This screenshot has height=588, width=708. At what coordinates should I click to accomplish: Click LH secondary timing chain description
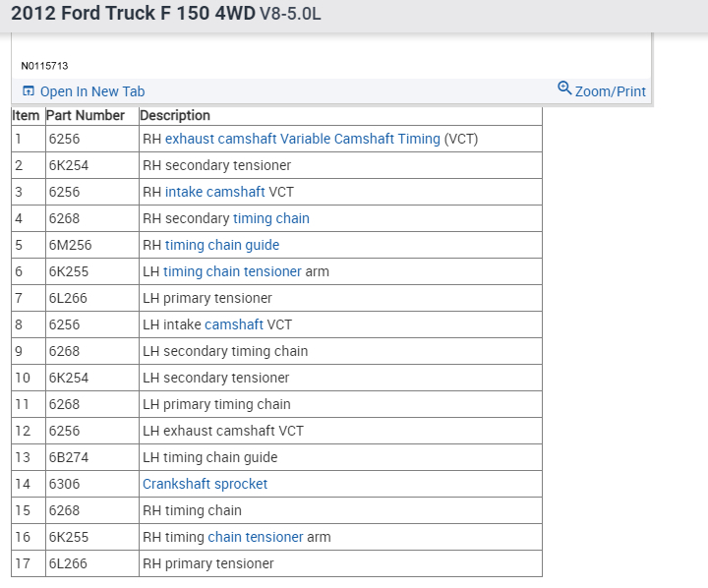tap(225, 351)
